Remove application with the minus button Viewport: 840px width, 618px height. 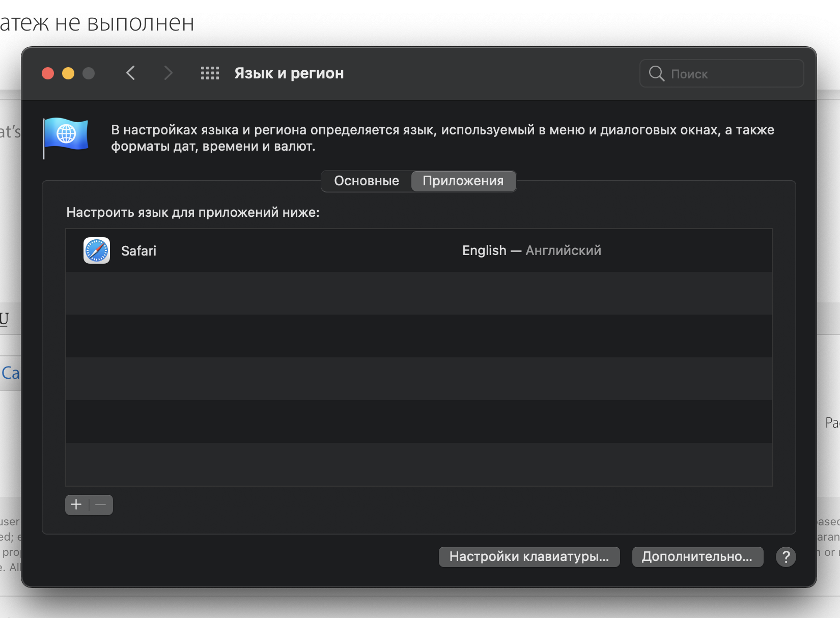(101, 505)
